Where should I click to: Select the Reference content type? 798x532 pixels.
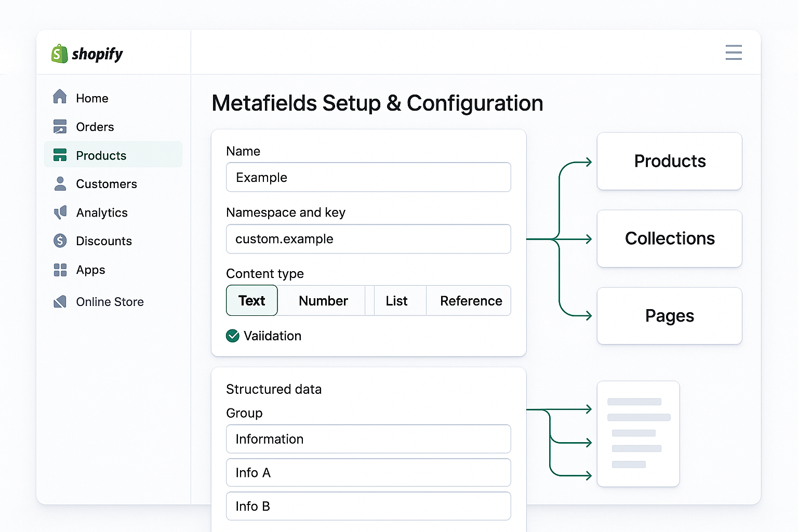click(x=471, y=300)
